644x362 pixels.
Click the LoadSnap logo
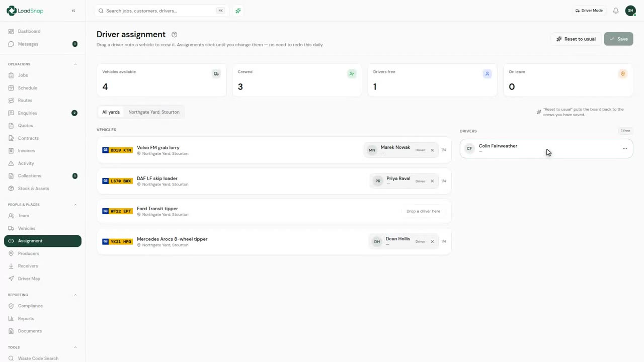point(25,11)
